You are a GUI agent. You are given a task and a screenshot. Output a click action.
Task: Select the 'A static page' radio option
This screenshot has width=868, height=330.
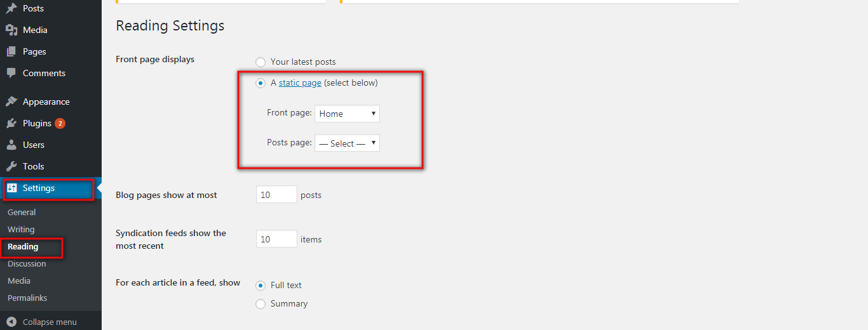click(261, 83)
